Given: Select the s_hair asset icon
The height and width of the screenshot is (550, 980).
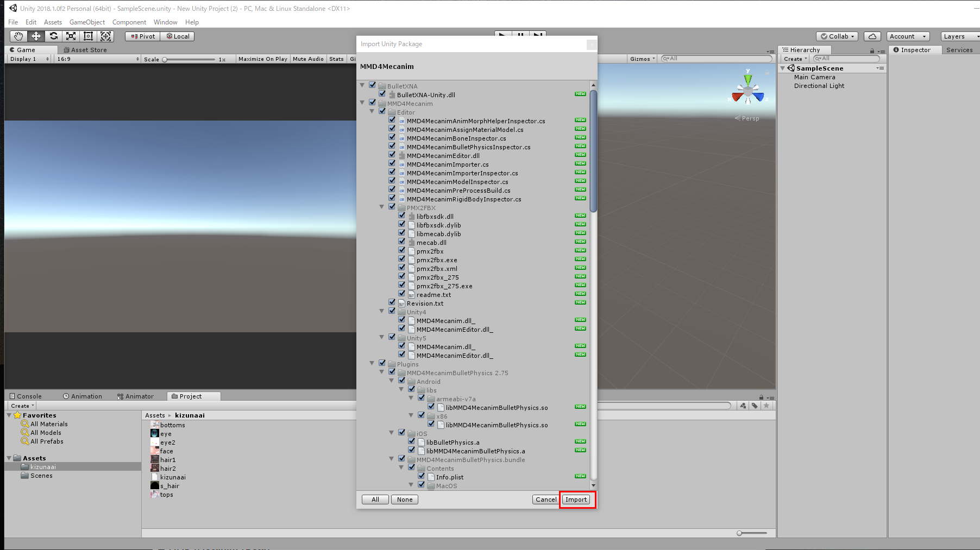Looking at the screenshot, I should tap(155, 486).
